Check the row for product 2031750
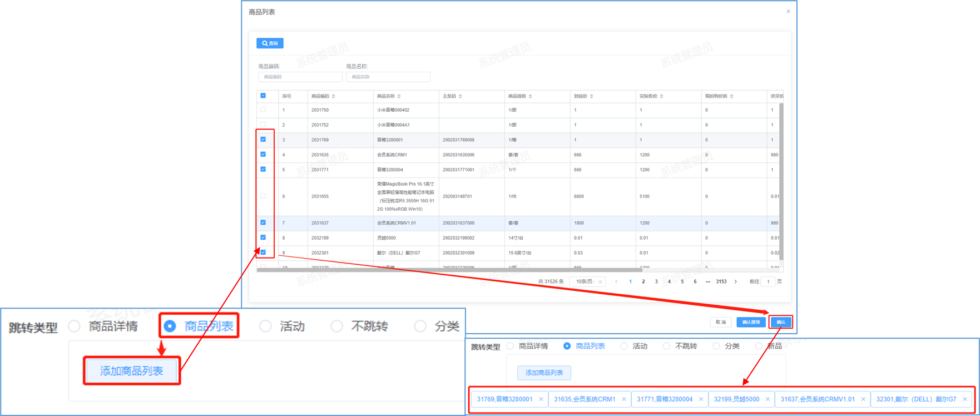Screen dimensions: 980x416 (263, 110)
